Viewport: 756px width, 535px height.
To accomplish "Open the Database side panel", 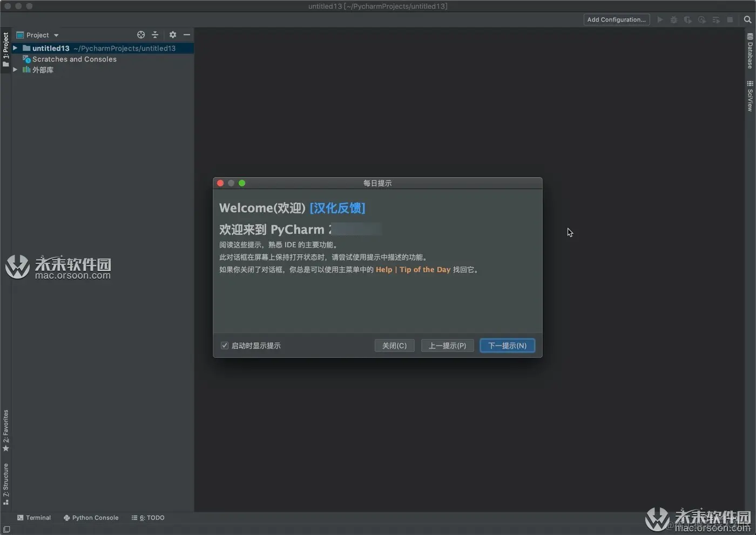I will pyautogui.click(x=750, y=51).
